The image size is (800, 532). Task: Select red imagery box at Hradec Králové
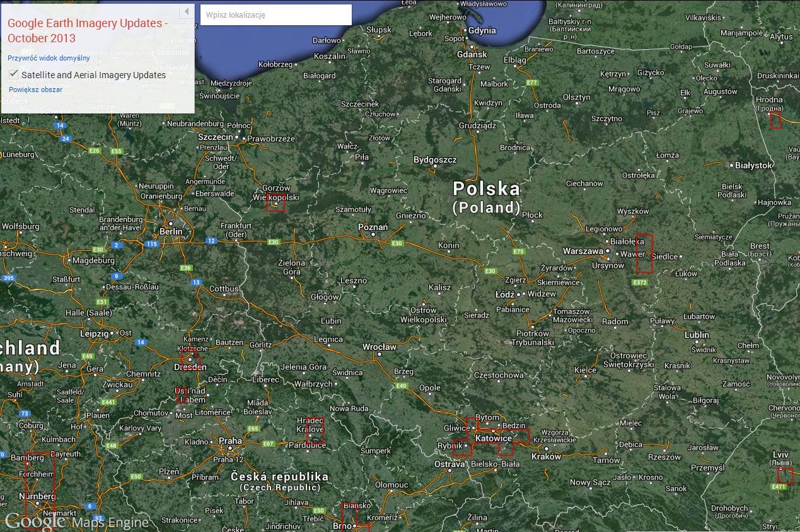[315, 431]
